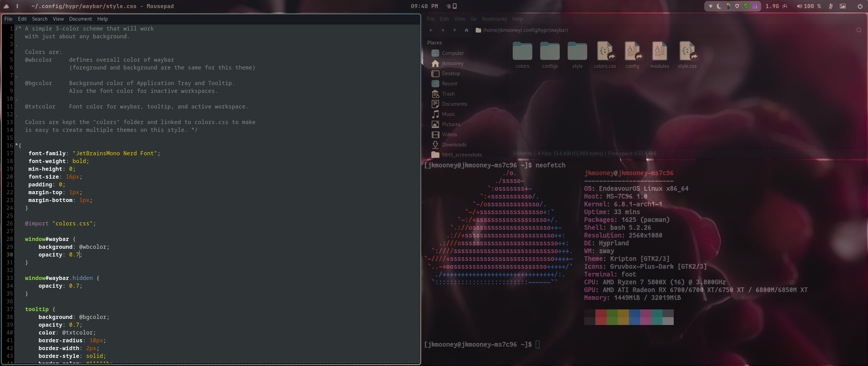Go to parent folder with up arrow

pos(455,30)
